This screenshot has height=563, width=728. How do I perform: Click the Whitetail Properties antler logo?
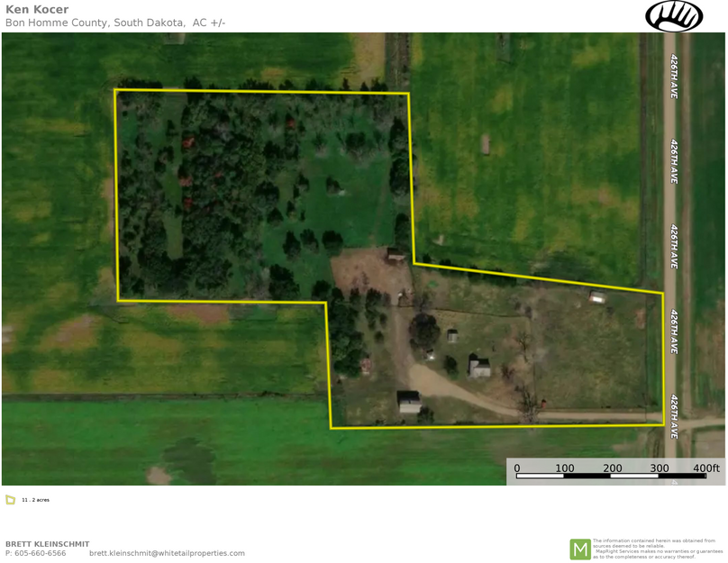click(675, 16)
